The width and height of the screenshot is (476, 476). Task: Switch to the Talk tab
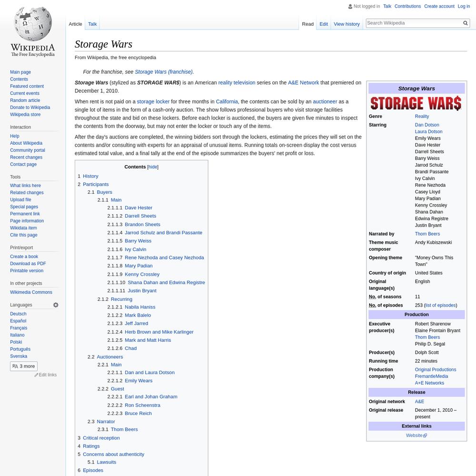click(x=92, y=24)
